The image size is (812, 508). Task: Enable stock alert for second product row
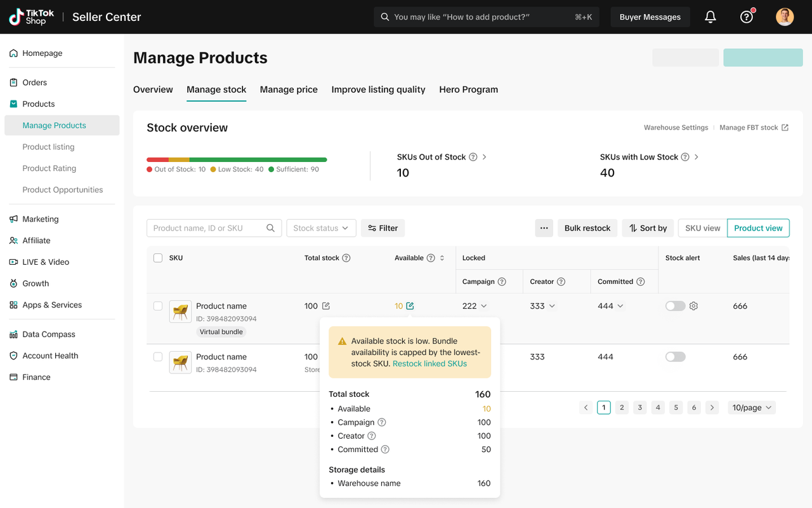coord(675,357)
